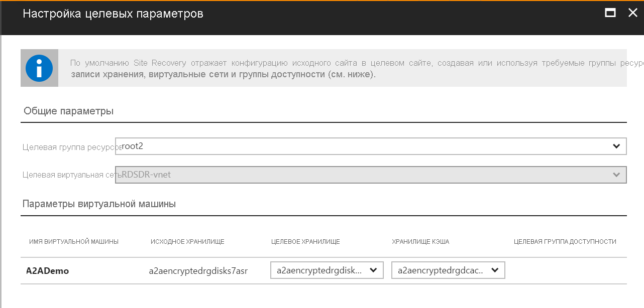
Task: Open the target resource group dropdown root2
Action: (371, 146)
